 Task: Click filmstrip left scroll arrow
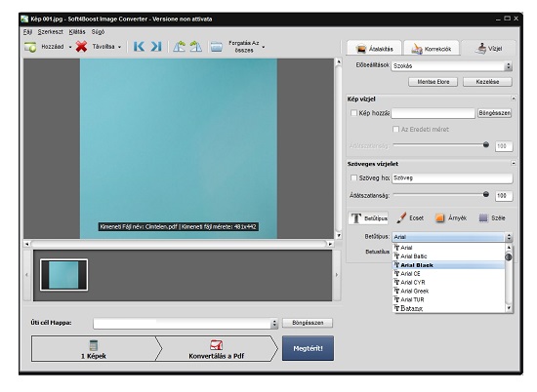(x=27, y=275)
